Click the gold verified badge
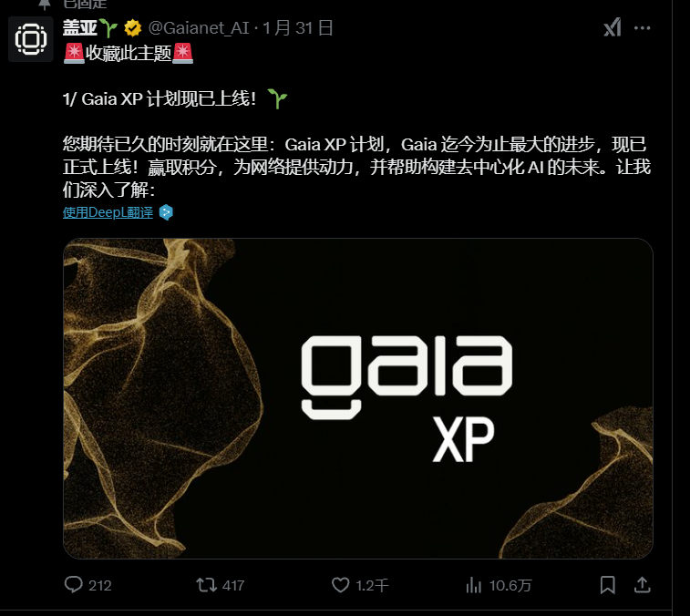The image size is (690, 616). [132, 28]
